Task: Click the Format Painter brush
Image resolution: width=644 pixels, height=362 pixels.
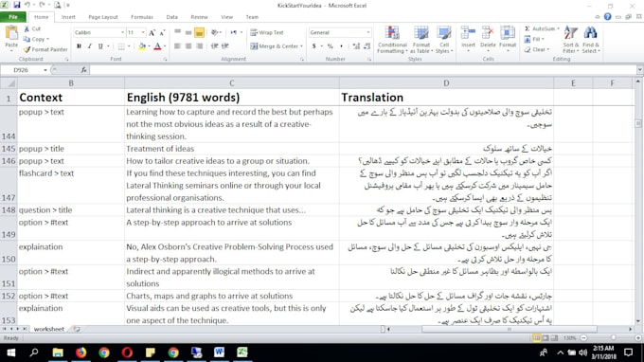Action: pyautogui.click(x=27, y=49)
